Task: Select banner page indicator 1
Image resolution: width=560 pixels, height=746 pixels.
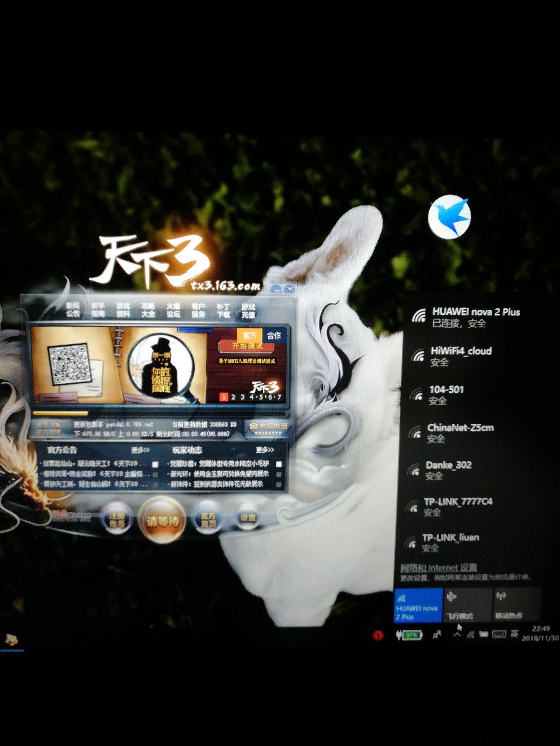Action: 224,397
